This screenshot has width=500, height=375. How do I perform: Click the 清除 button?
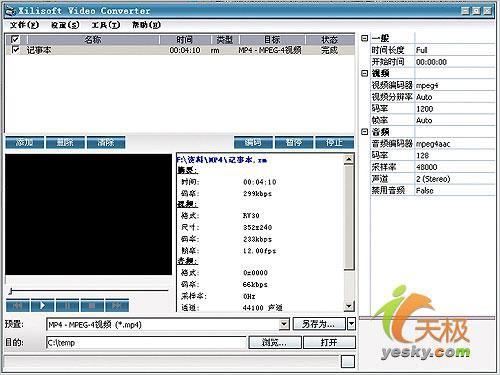point(106,143)
